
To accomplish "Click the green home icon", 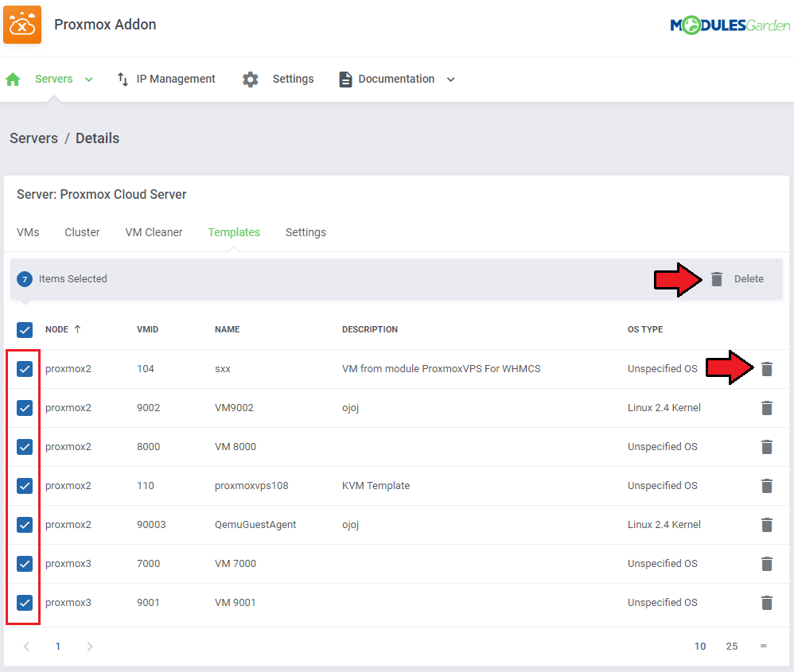I will (x=13, y=80).
